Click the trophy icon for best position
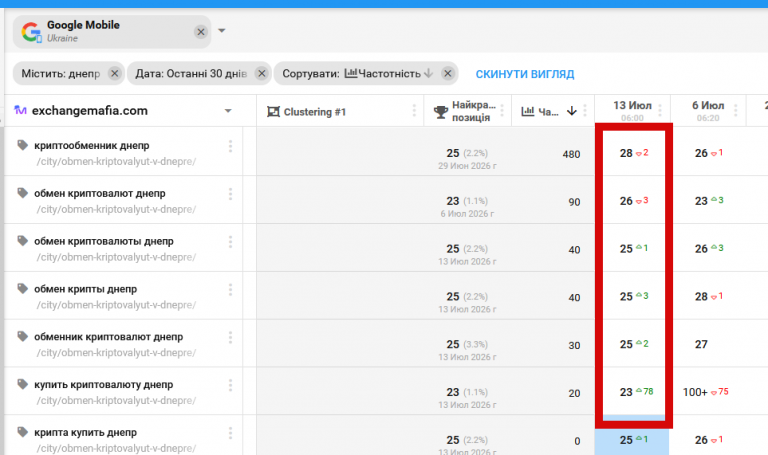 pyautogui.click(x=441, y=112)
